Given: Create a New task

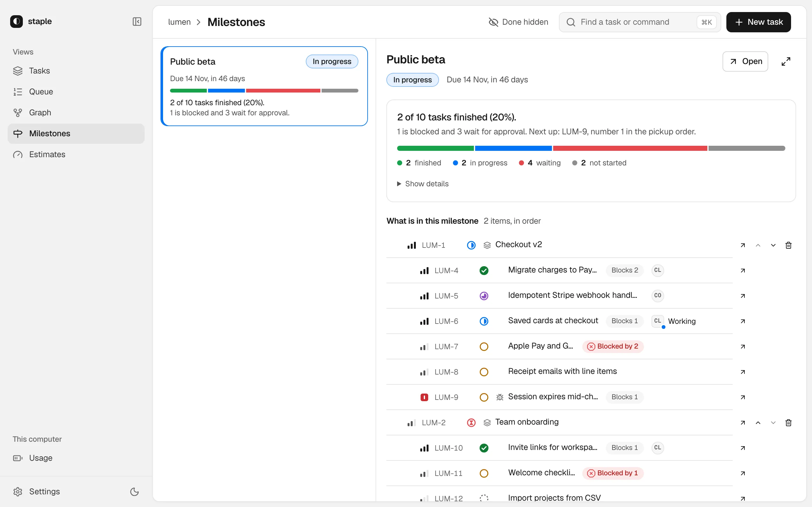Looking at the screenshot, I should click(x=758, y=22).
